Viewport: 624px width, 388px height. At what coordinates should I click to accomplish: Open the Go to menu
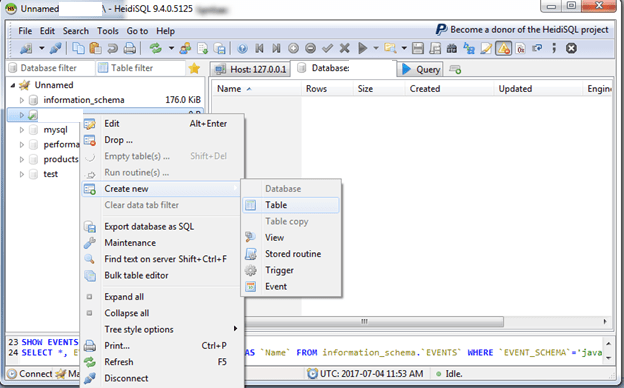coord(137,31)
